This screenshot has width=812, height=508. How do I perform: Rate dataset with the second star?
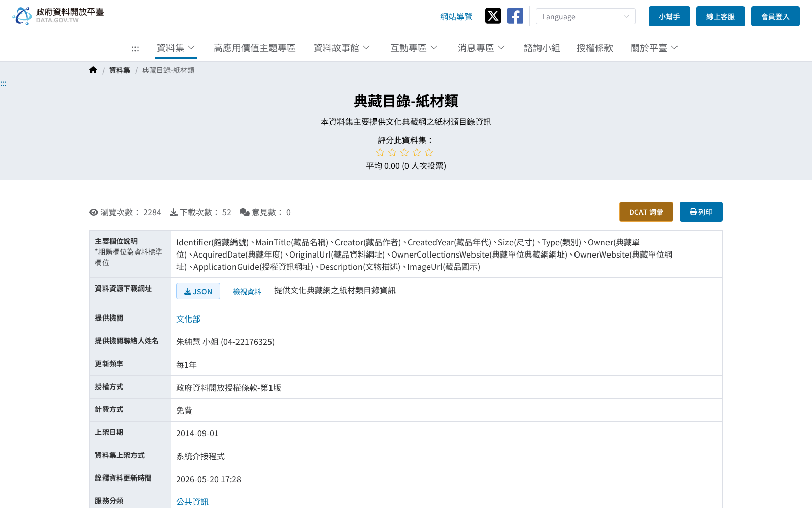tap(392, 152)
